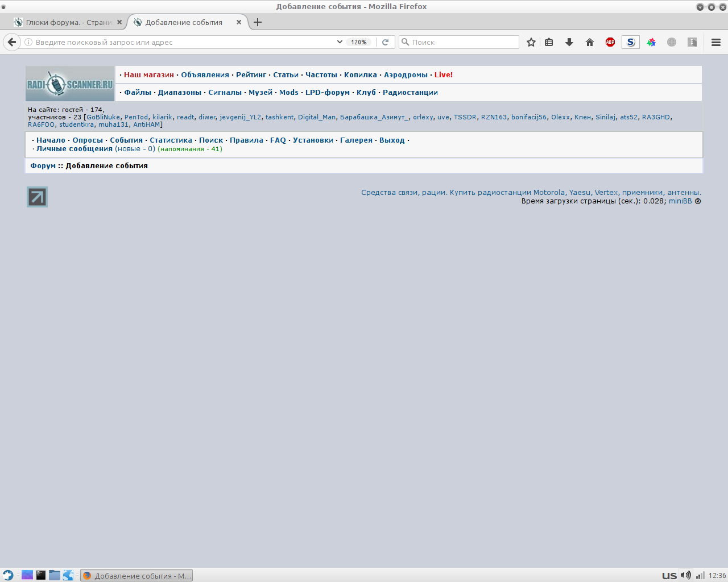The height and width of the screenshot is (582, 728).
Task: Click the arrow icon in page footer
Action: (x=37, y=197)
